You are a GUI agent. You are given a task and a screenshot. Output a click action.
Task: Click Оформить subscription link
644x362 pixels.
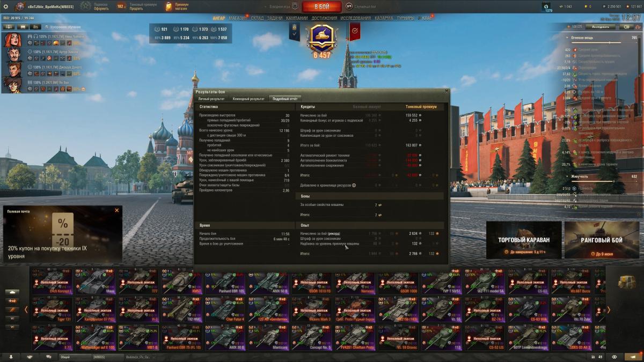[102, 9]
